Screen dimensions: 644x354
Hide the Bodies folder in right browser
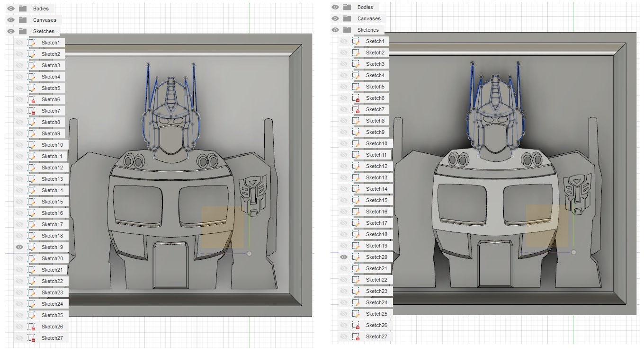click(335, 7)
